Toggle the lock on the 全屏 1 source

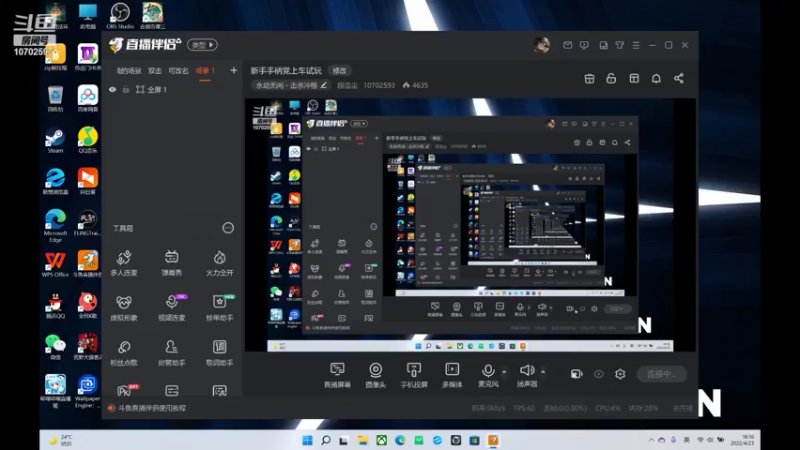tap(126, 89)
